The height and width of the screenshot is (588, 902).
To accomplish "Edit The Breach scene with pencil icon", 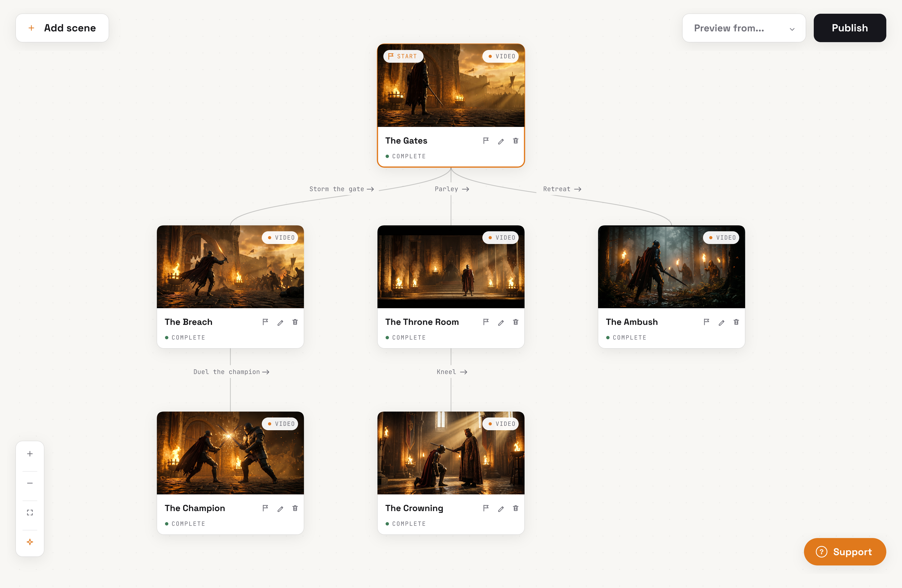I will pos(280,322).
